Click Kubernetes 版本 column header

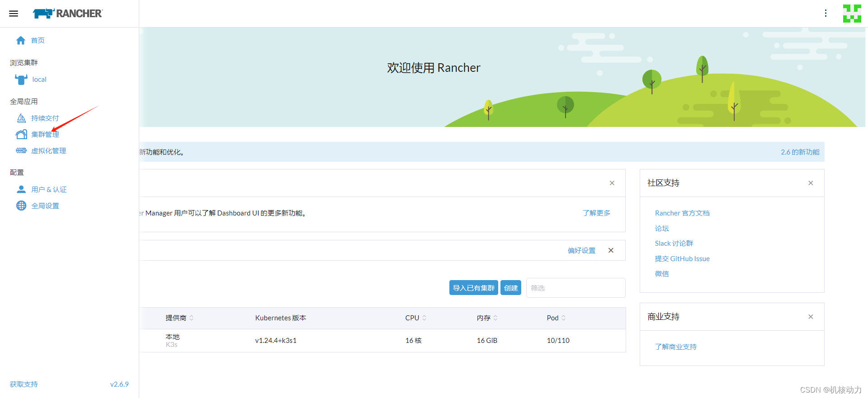[x=281, y=318]
